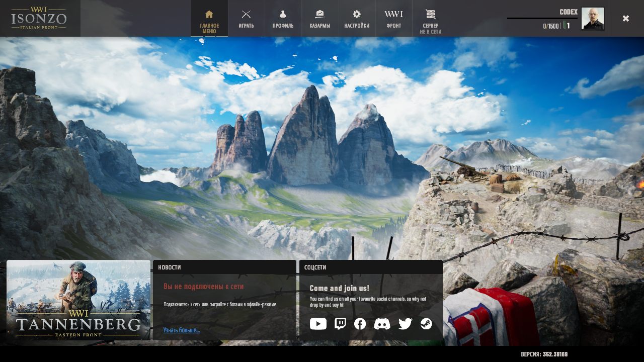
Task: Open the Twitch channel icon
Action: coord(340,324)
